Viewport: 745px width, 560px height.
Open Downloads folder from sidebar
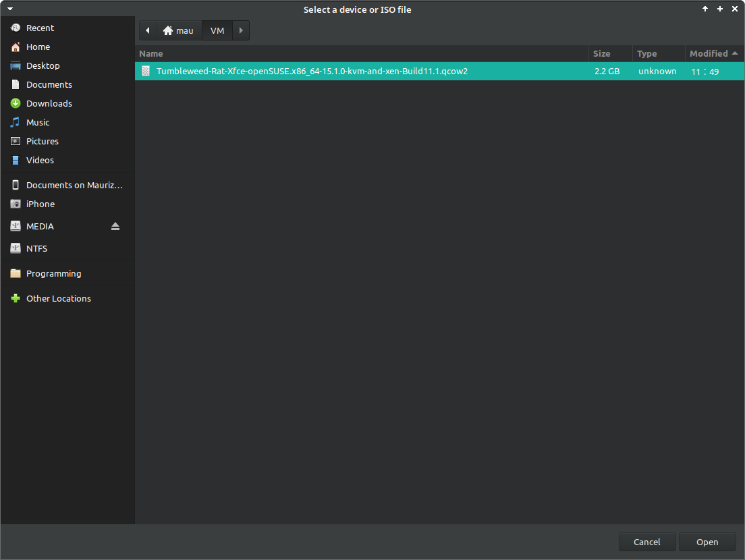[49, 103]
